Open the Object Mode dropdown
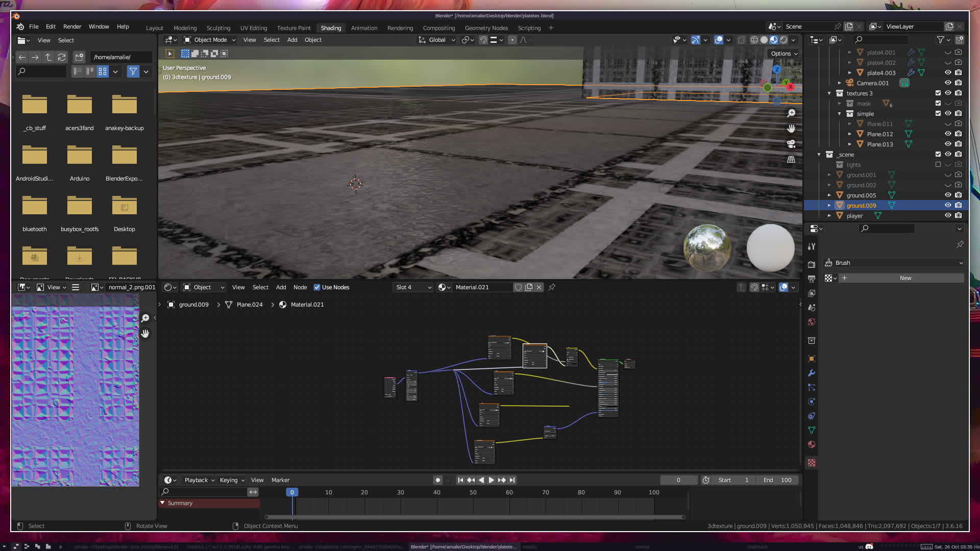 pyautogui.click(x=210, y=40)
